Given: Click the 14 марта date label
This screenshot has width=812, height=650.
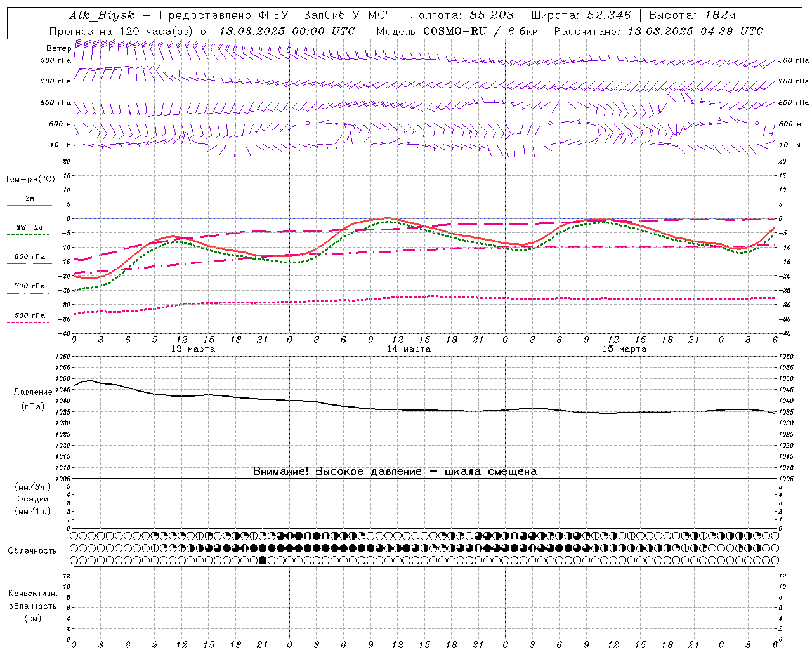Looking at the screenshot, I should (x=409, y=349).
